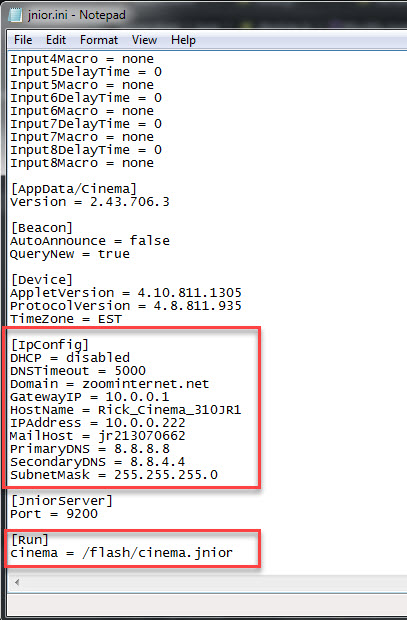Place cursor on TimeZone = EST line

pyautogui.click(x=66, y=319)
